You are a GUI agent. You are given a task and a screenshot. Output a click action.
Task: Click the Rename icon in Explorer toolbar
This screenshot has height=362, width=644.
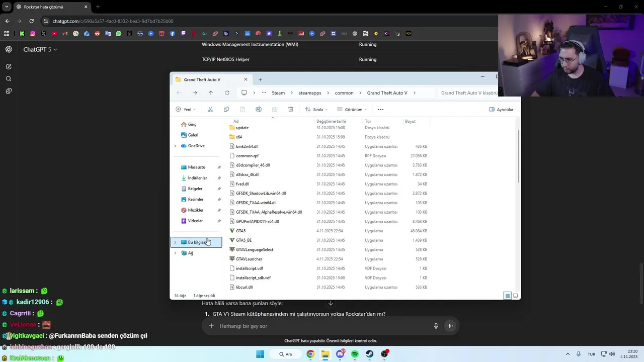click(x=259, y=109)
